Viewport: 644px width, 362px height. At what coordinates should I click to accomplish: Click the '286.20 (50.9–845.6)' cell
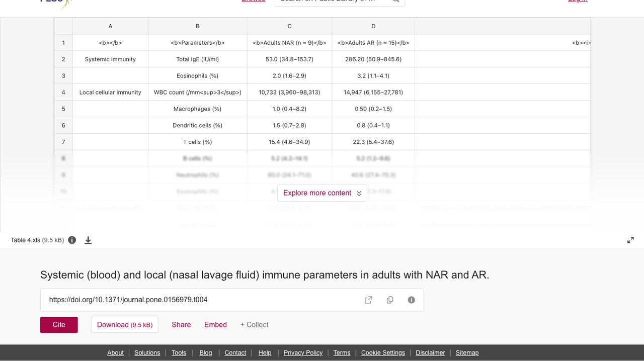coord(373,59)
